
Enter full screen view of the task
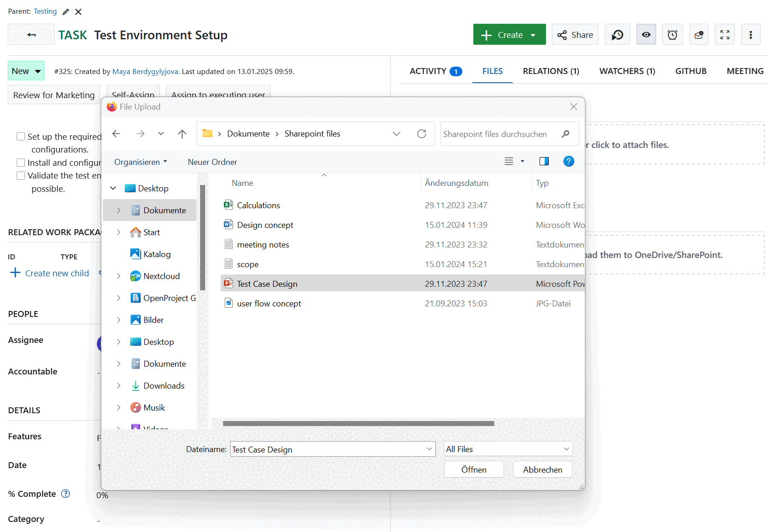(725, 34)
